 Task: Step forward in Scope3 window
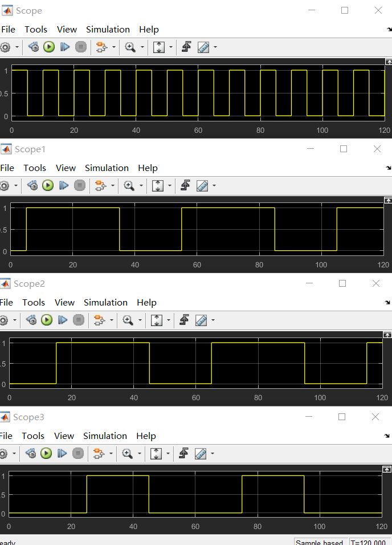(x=62, y=453)
